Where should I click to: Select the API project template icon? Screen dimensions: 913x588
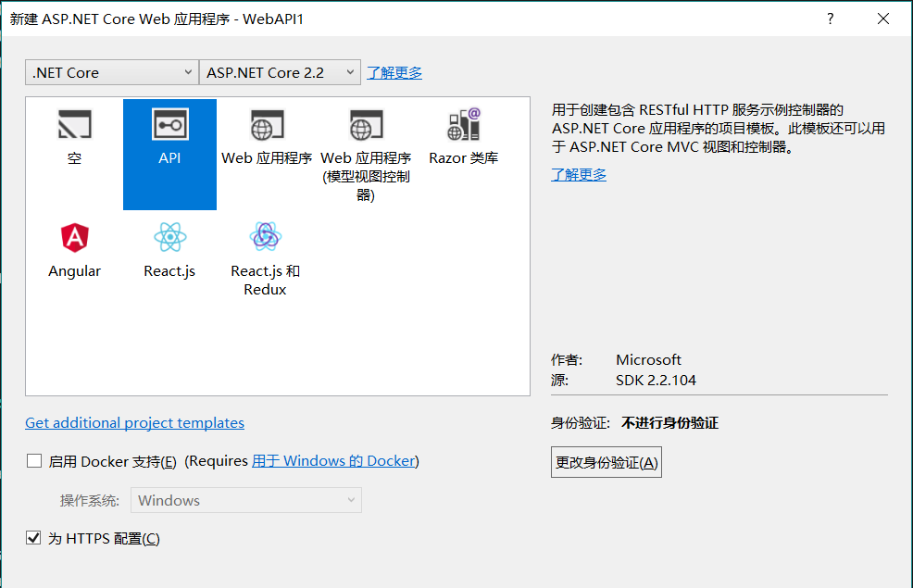170,124
